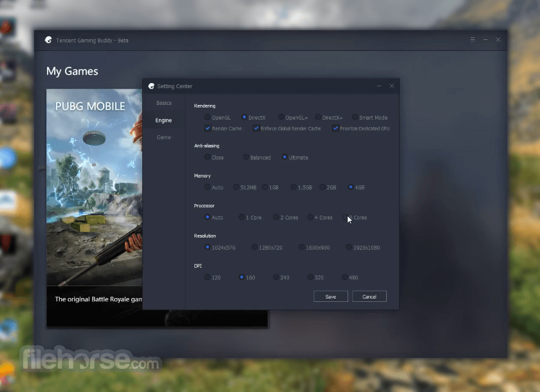Switch to the Basics tab
Viewport: 540px width, 392px height.
click(x=163, y=103)
